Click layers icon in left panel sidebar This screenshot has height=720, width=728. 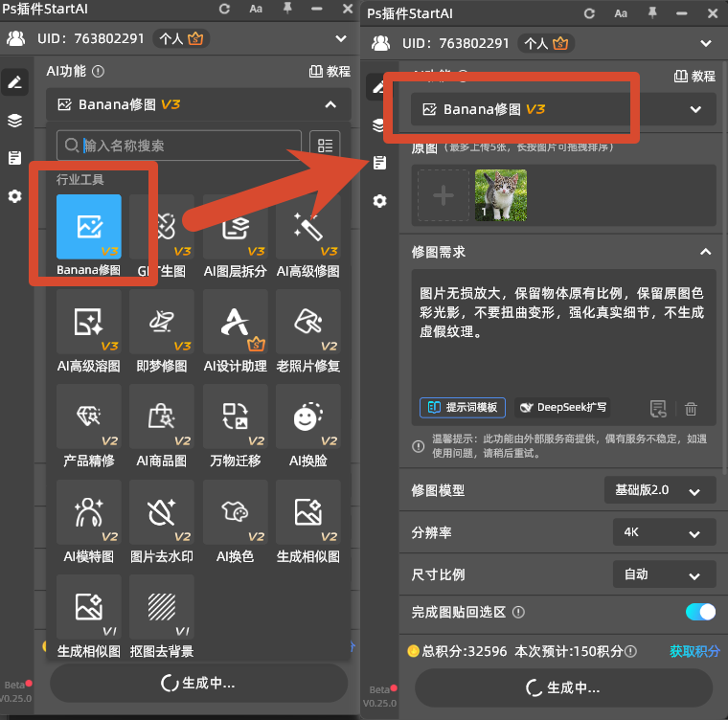(x=15, y=121)
